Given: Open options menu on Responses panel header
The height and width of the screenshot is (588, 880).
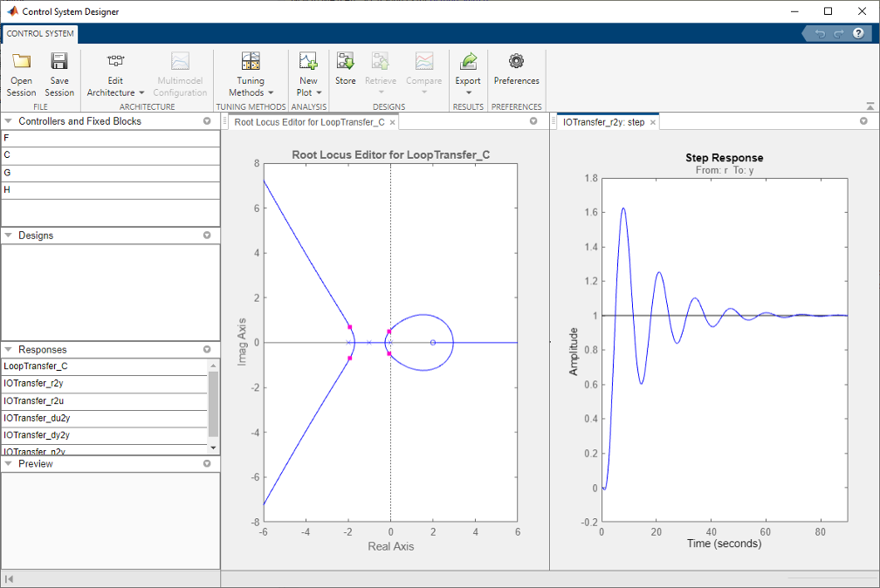Looking at the screenshot, I should pyautogui.click(x=207, y=348).
